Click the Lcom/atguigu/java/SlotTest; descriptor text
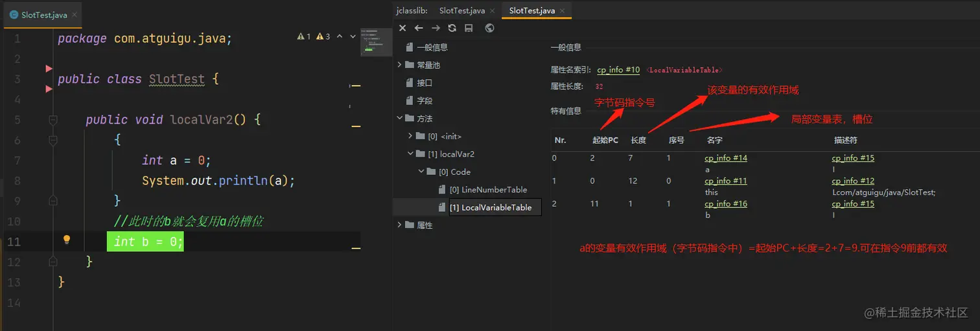This screenshot has height=331, width=980. click(x=883, y=192)
